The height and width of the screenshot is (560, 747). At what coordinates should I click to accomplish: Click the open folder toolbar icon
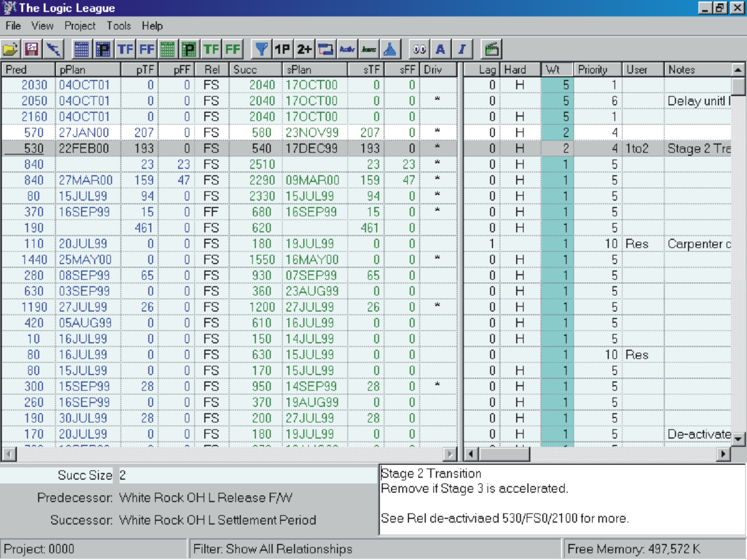pos(10,49)
